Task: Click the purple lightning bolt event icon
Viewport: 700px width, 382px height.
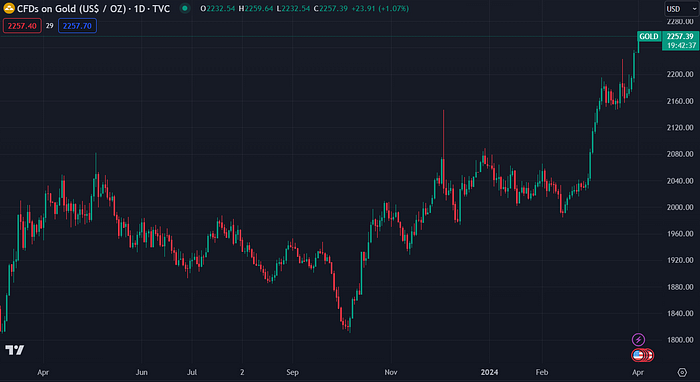Action: pyautogui.click(x=638, y=340)
